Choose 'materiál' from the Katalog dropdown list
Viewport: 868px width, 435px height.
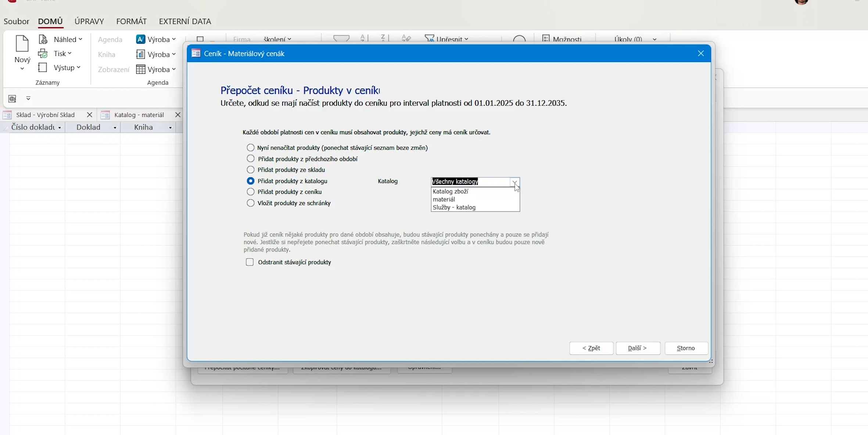(x=444, y=199)
